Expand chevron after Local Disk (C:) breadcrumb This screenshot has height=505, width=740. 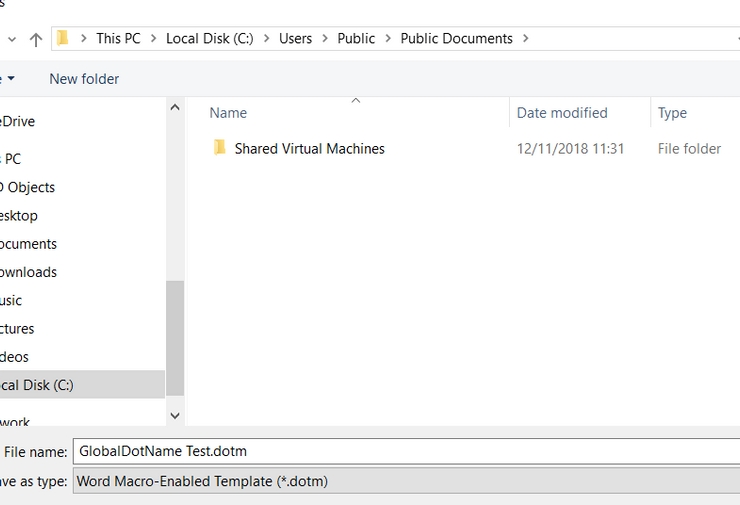tap(266, 39)
